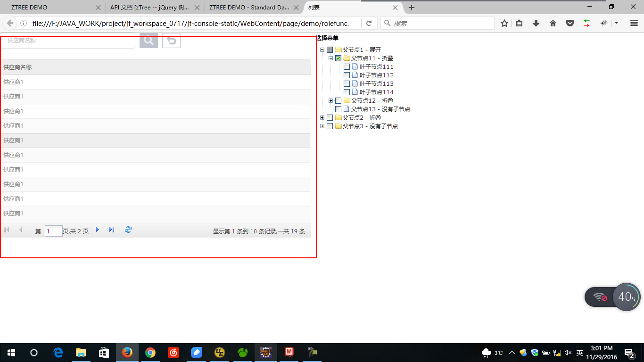
Task: Check the 父节点12 - 折叠 checkbox
Action: [338, 101]
